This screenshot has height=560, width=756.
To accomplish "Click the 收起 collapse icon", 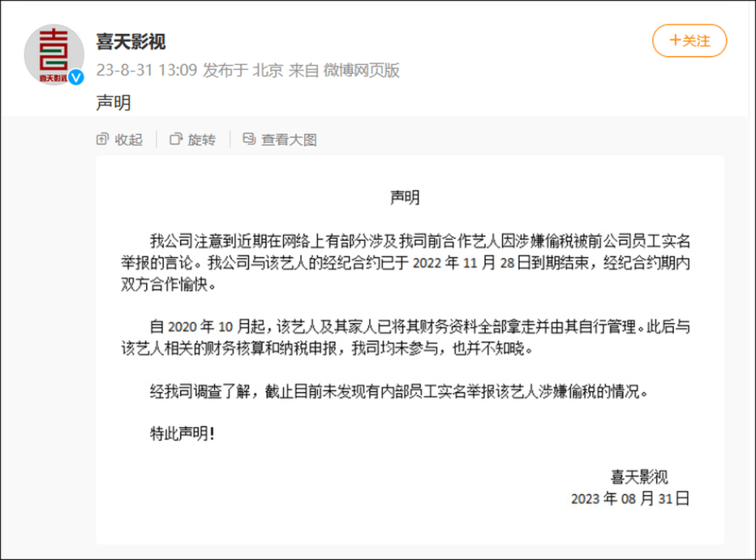I will click(x=102, y=139).
